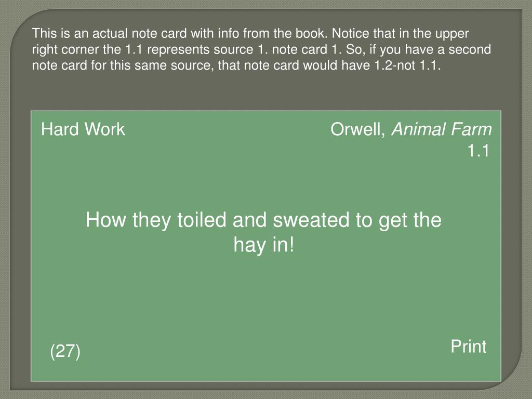Click the word "toiled" in the quote
Image resolution: width=532 pixels, height=399 pixels.
(202, 220)
